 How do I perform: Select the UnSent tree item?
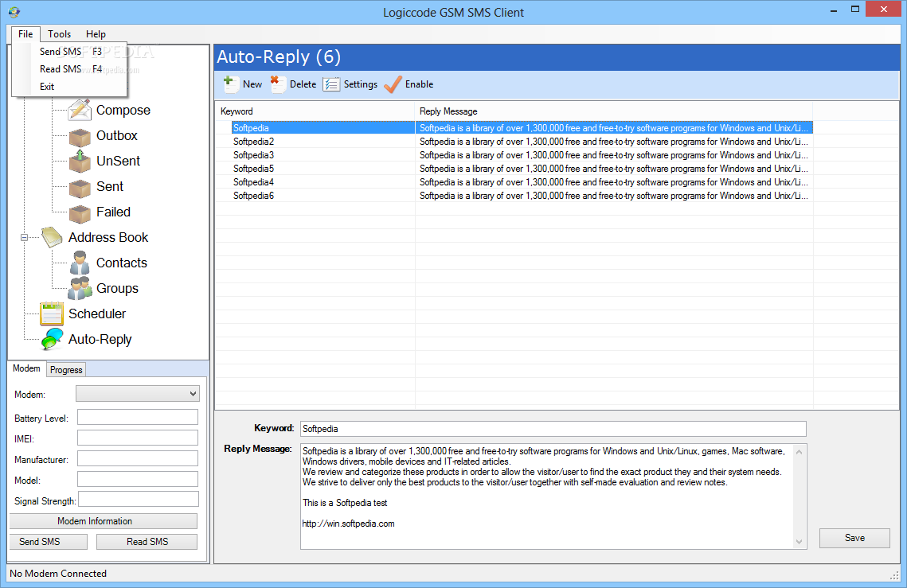point(118,161)
